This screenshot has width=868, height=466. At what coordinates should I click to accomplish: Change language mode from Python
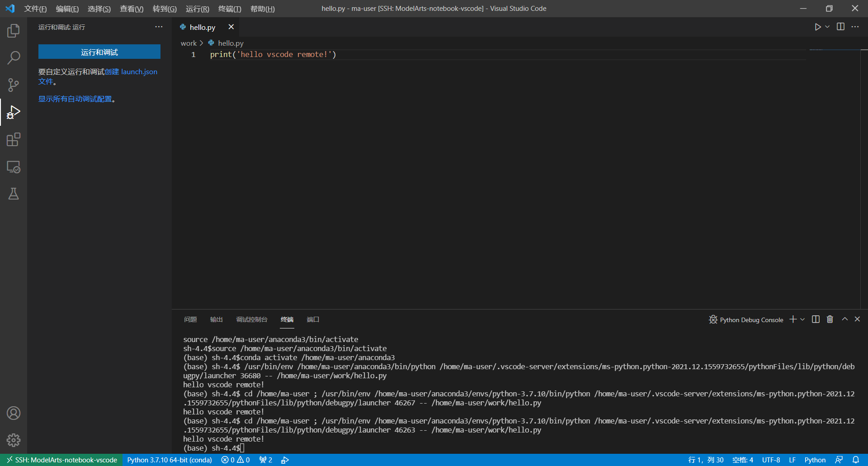[815, 460]
